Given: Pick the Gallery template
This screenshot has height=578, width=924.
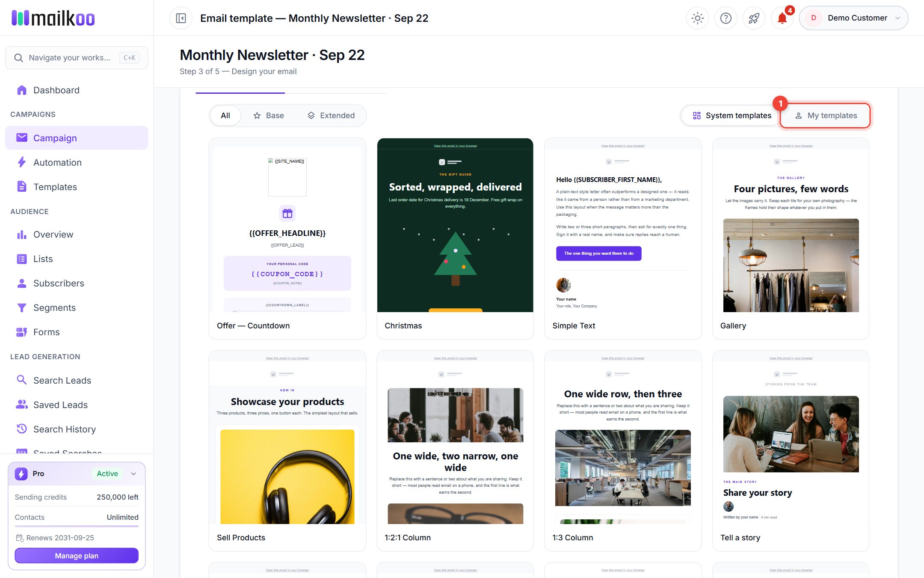Looking at the screenshot, I should pos(791,238).
